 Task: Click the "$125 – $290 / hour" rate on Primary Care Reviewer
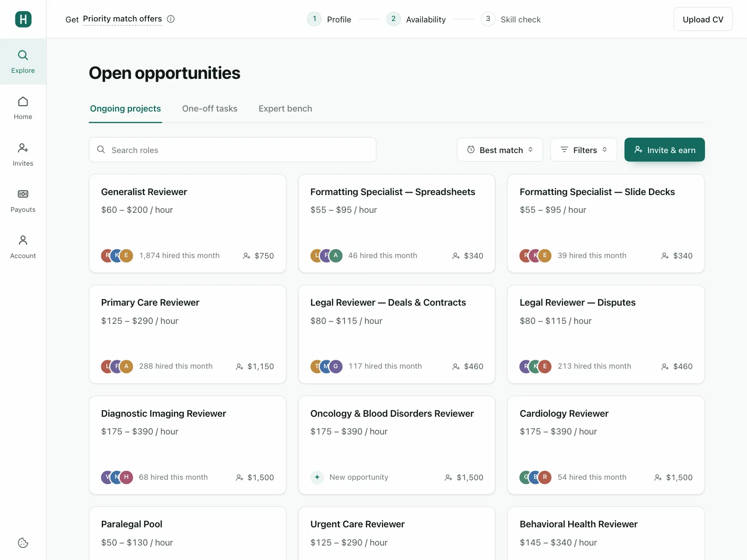tap(140, 321)
